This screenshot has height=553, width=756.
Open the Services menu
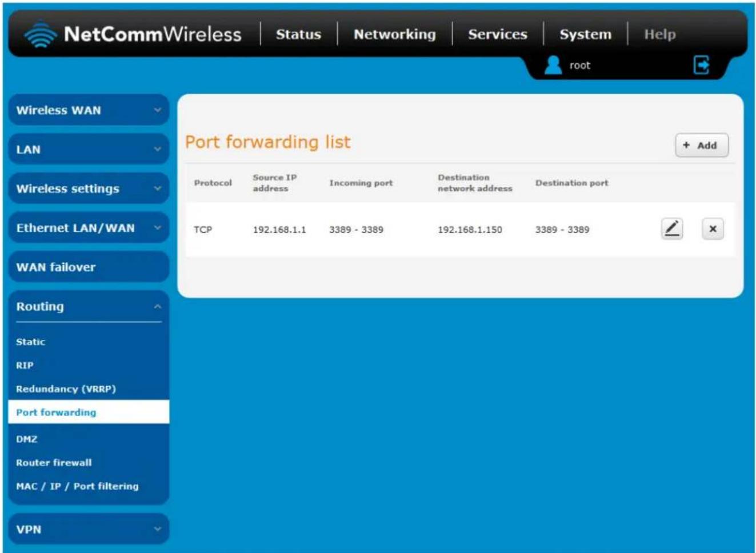498,34
